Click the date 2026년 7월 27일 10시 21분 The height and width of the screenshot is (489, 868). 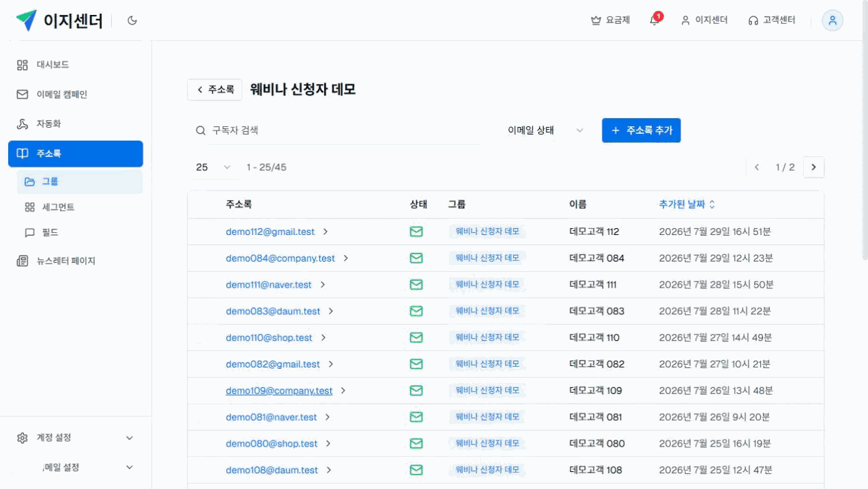pyautogui.click(x=714, y=364)
